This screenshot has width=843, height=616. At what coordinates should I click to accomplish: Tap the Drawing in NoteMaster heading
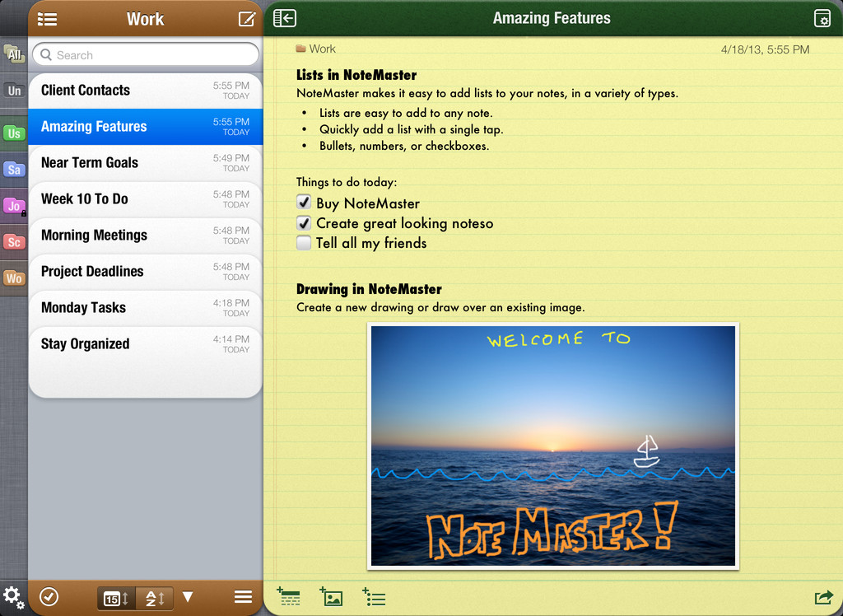click(369, 289)
